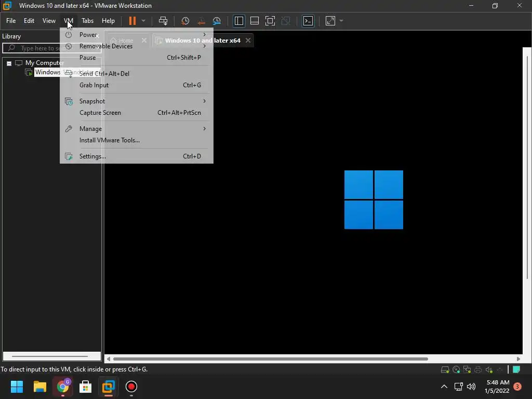Click the sound card status bar icon
This screenshot has height=399, width=532.
(489, 370)
